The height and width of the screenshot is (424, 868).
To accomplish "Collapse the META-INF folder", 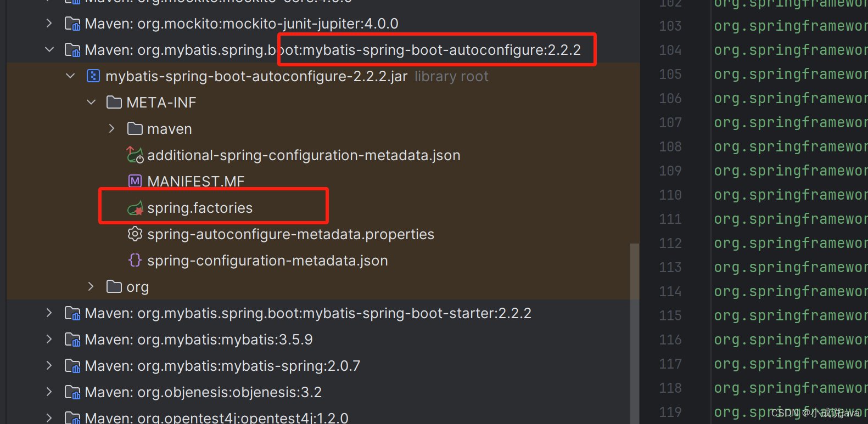I will (x=91, y=102).
